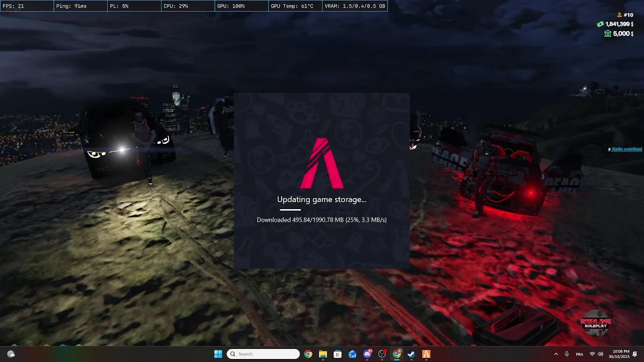Viewport: 644px width, 362px height.
Task: Switch to the Chrome profile window on taskbar
Action: 397,354
